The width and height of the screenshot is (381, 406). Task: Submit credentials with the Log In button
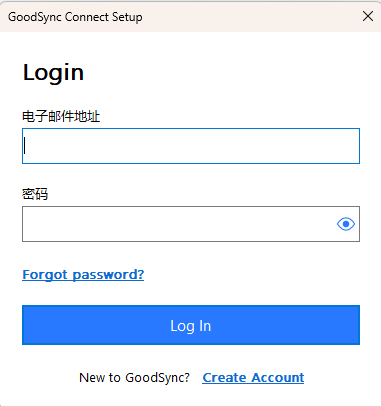coord(191,325)
